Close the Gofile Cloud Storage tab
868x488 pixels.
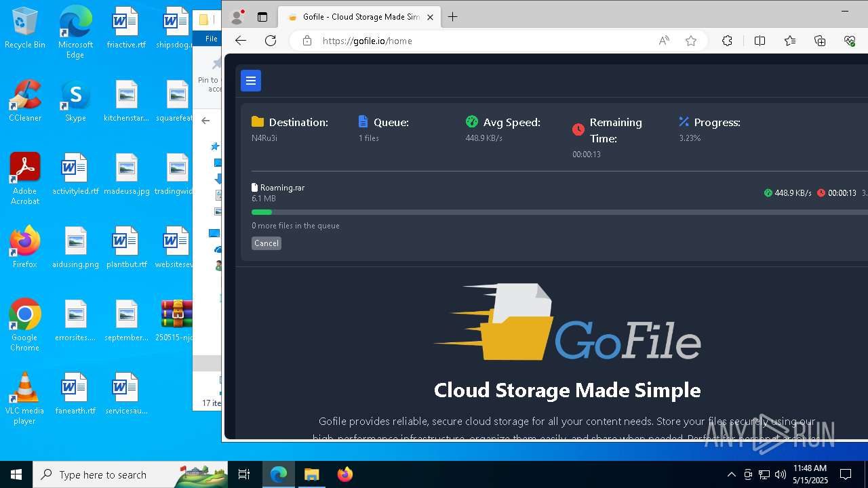click(x=430, y=17)
